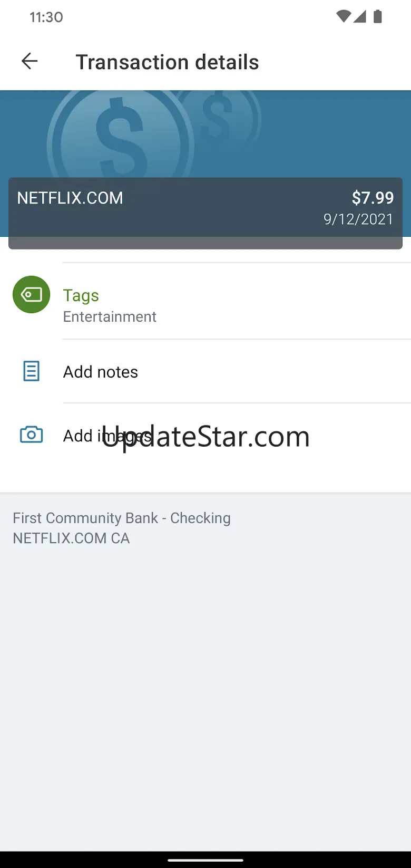Click the $7.99 transaction amount

[x=373, y=198]
